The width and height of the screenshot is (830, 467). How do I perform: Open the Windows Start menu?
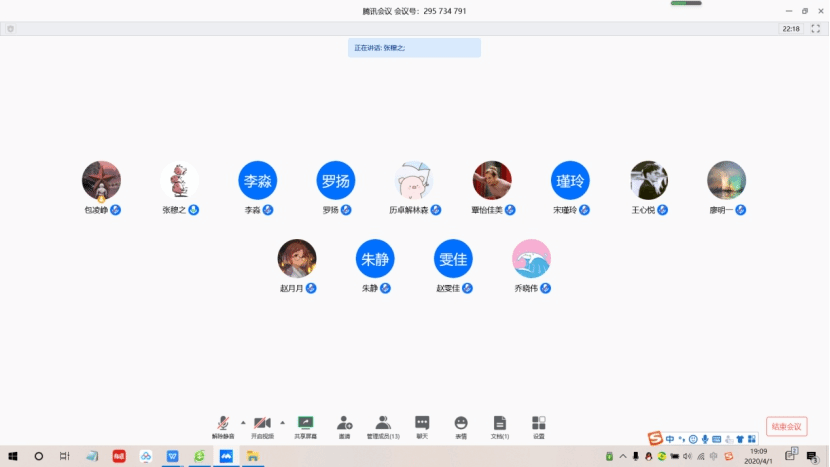12,456
